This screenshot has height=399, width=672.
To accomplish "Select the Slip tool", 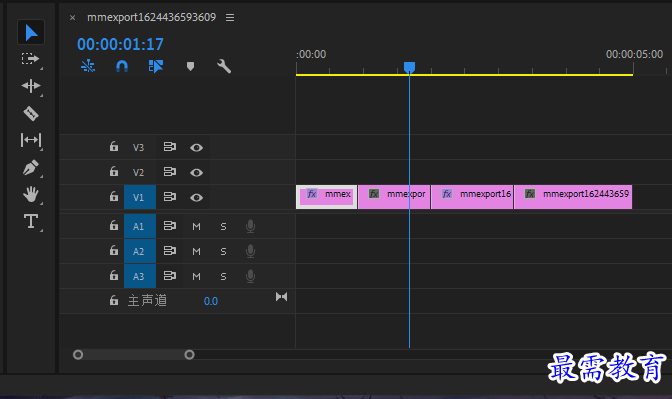I will click(x=31, y=140).
